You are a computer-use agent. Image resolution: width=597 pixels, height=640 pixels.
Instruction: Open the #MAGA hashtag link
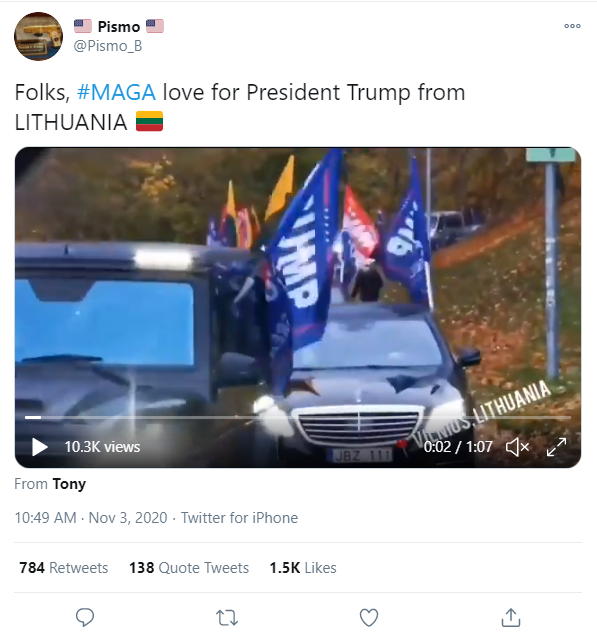coord(116,92)
